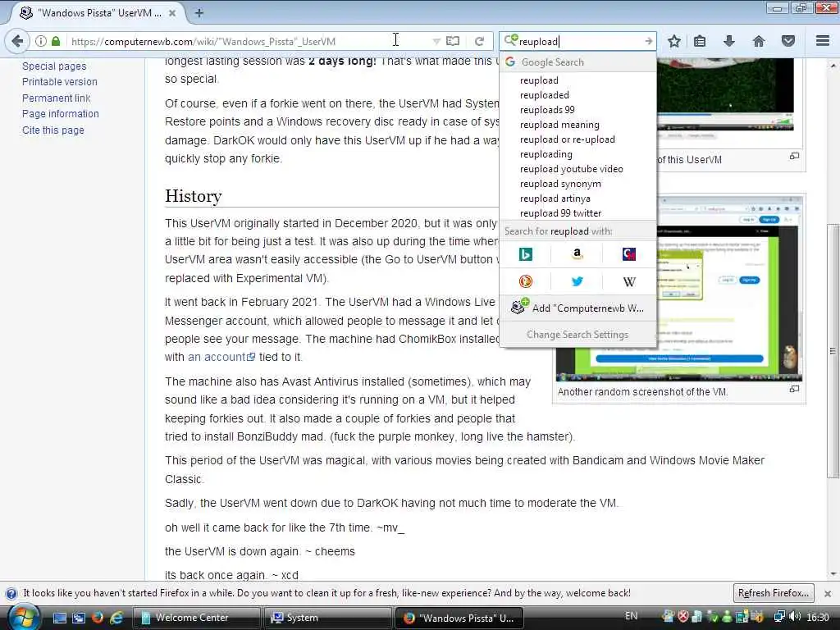Click Show Desktop in quick launch
840x630 pixels.
coord(59,619)
